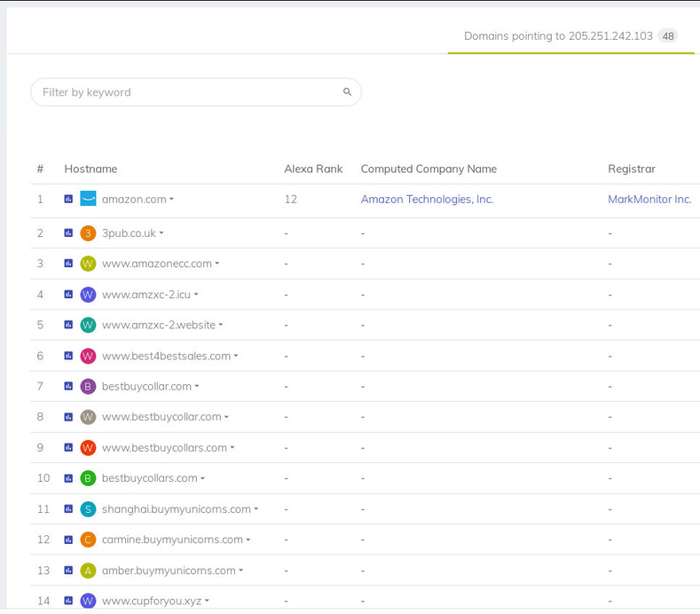Open www.bestbuycollar.com hostname
Screen dimensions: 700x614
[161, 417]
